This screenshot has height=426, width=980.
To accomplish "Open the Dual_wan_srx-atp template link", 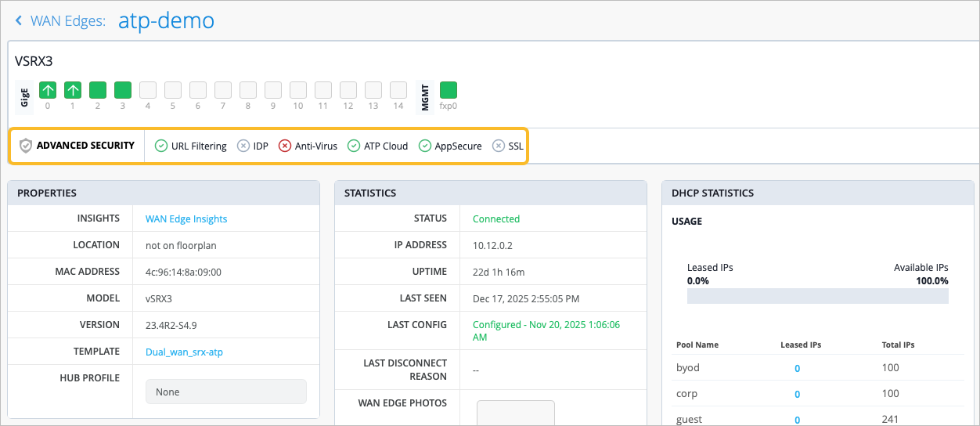I will (x=184, y=352).
